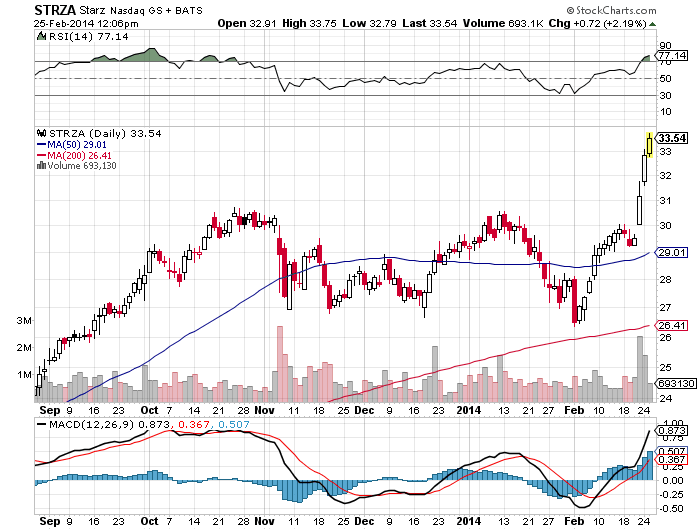Click the black MACD legend line marker
The width and height of the screenshot is (700, 530).
pyautogui.click(x=42, y=424)
